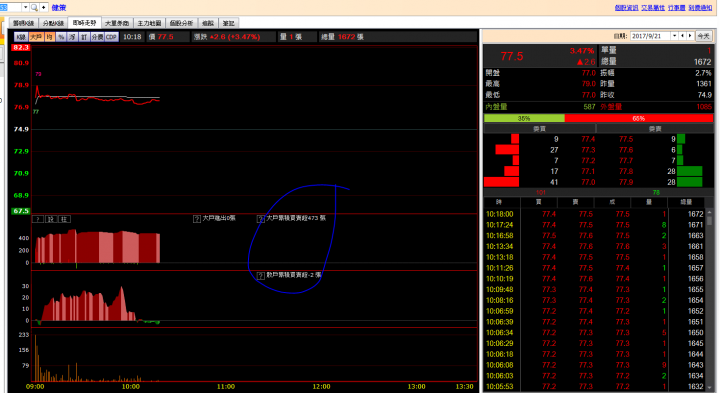Open the 交易屬性 link
Image resolution: width=720 pixels, height=393 pixels.
click(x=653, y=8)
